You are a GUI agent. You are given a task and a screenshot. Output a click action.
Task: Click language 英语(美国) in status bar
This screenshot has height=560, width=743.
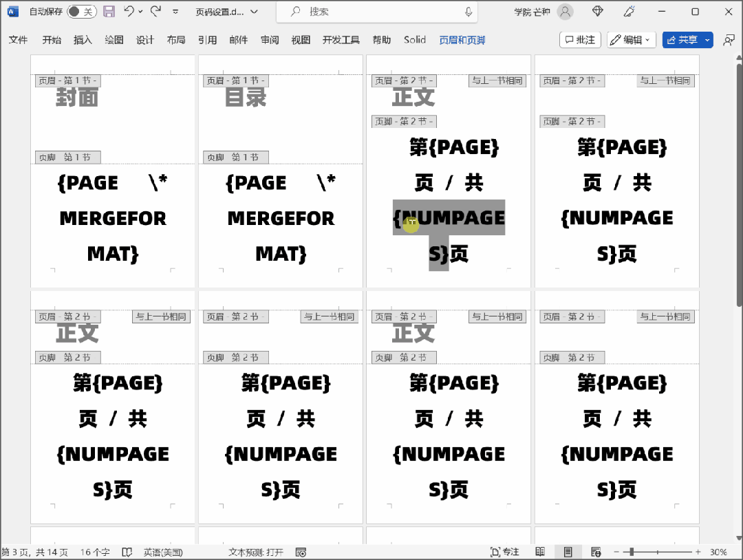tap(163, 552)
